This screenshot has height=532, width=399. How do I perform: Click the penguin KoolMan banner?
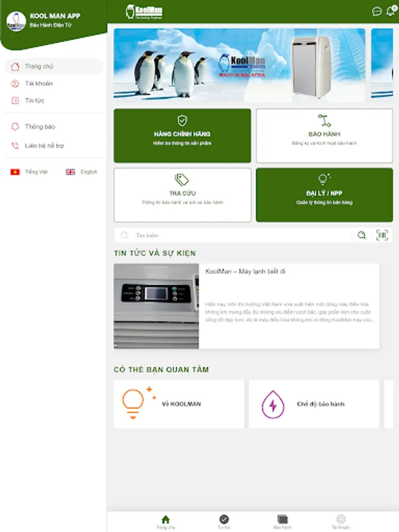pyautogui.click(x=239, y=65)
